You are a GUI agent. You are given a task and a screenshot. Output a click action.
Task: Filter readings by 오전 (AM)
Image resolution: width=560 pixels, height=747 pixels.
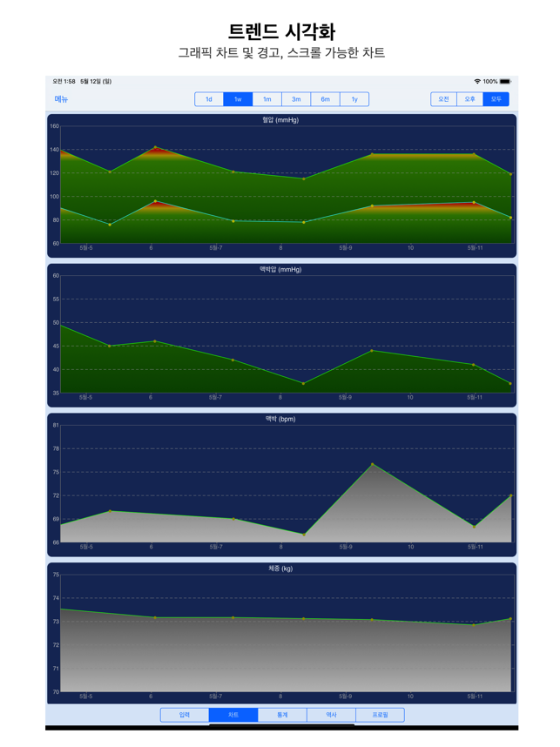click(x=443, y=99)
